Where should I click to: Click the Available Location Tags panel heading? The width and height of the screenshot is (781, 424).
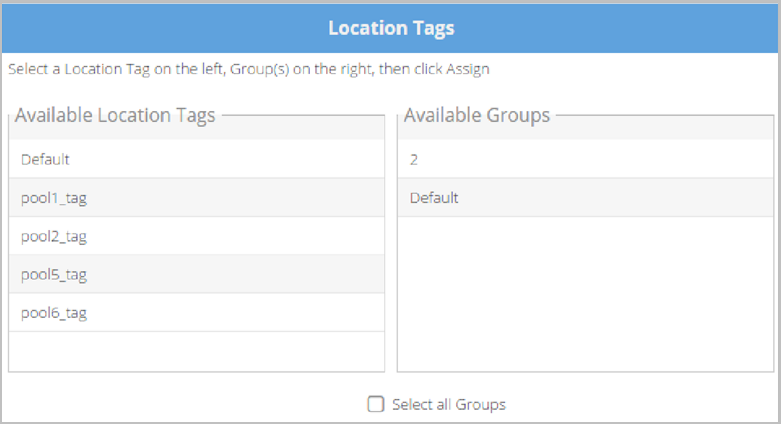pos(115,115)
